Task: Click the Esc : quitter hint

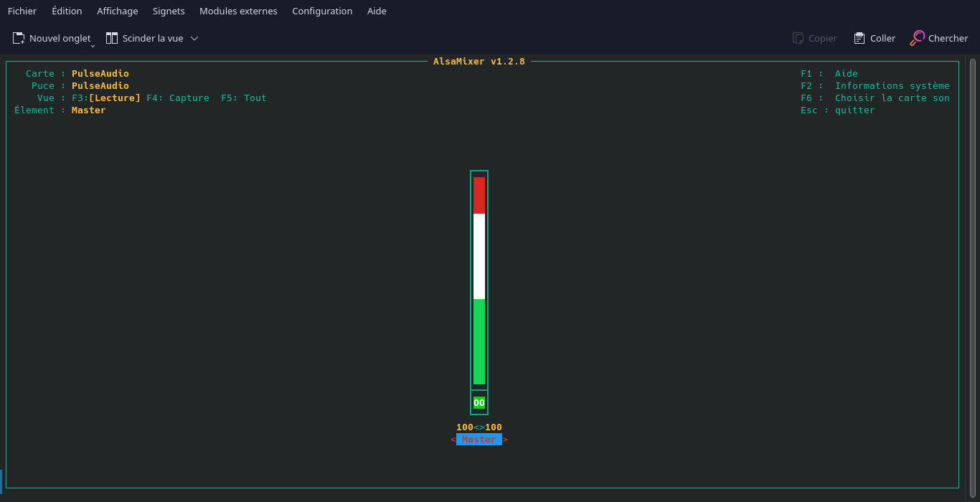Action: pos(838,110)
